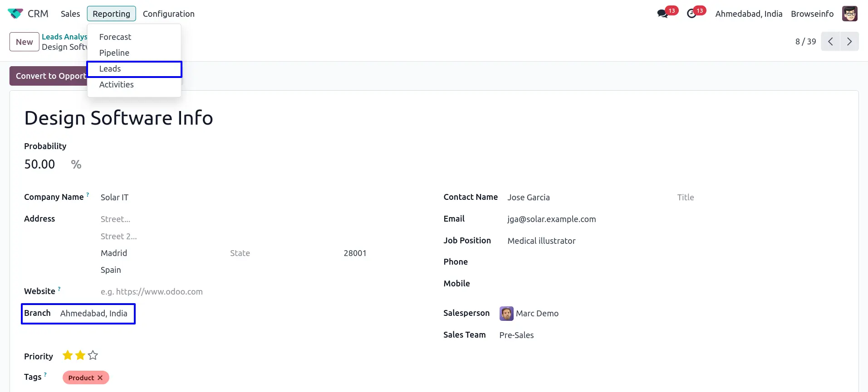Viewport: 868px width, 392px height.
Task: Choose Forecast in Reporting dropdown
Action: click(x=115, y=37)
